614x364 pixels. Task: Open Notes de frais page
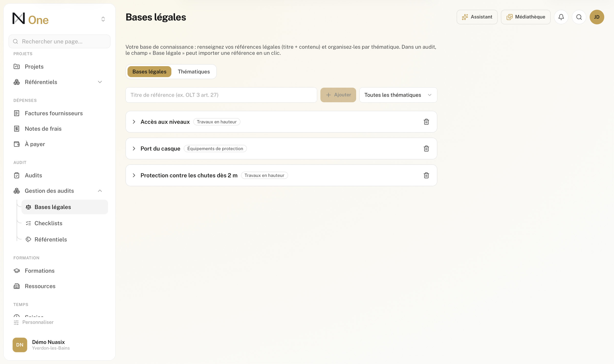pyautogui.click(x=59, y=129)
